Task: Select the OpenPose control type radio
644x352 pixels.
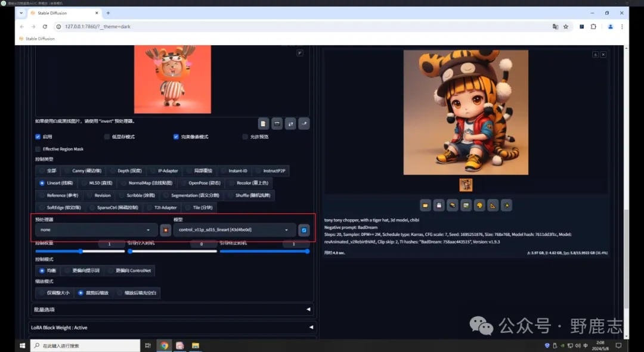Action: [x=200, y=183]
